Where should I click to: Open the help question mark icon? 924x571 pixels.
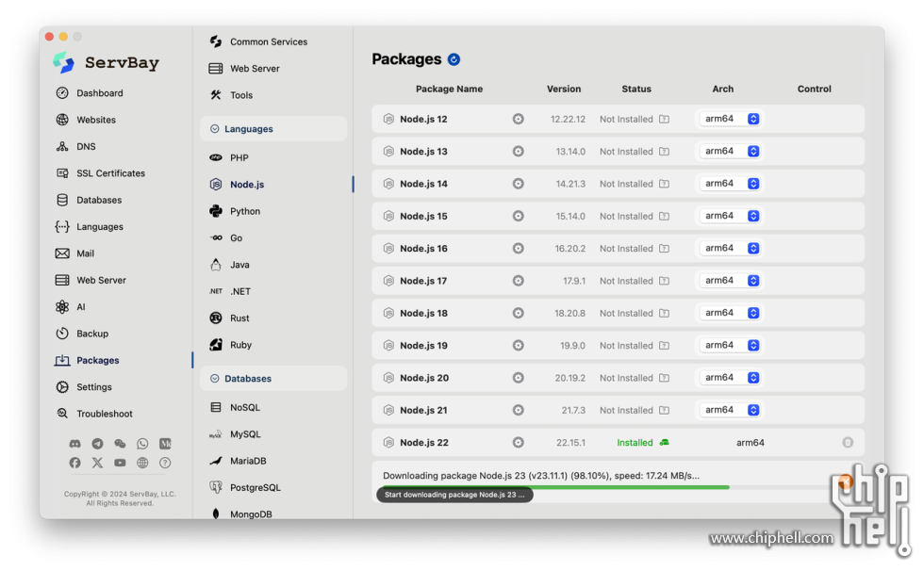[165, 463]
